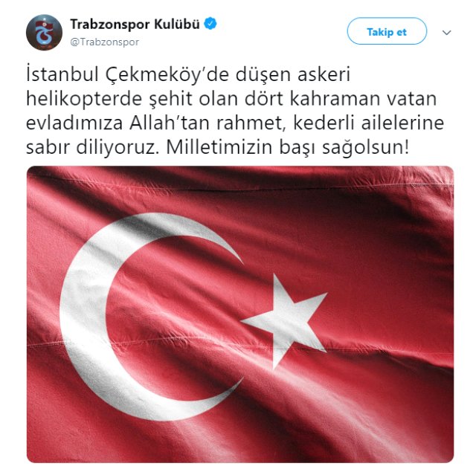Click the blue verified badge
The width and height of the screenshot is (476, 469).
[210, 24]
